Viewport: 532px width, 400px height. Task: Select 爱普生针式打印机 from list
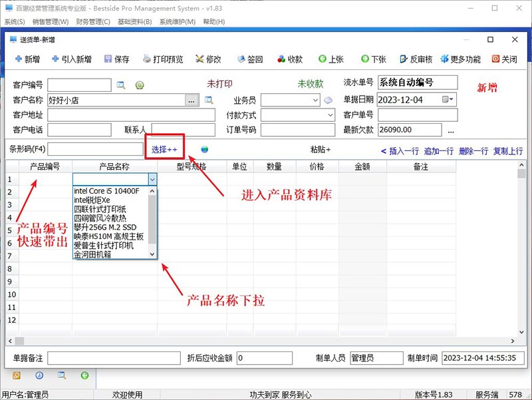click(110, 245)
